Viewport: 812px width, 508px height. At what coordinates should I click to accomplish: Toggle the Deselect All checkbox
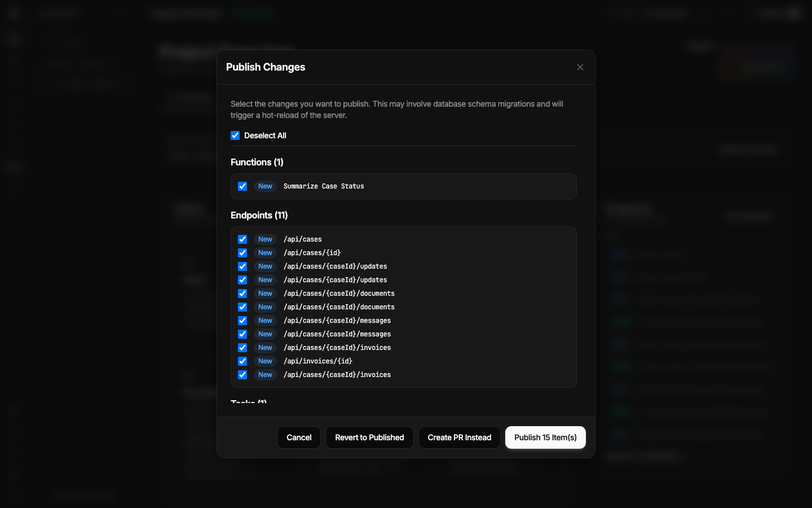click(235, 135)
